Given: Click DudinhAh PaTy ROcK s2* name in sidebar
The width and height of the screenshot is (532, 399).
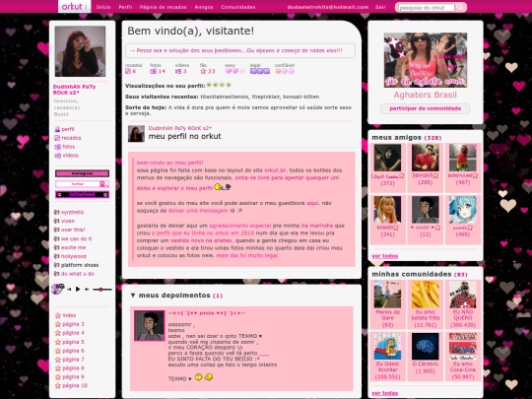Looking at the screenshot, I should coord(74,90).
